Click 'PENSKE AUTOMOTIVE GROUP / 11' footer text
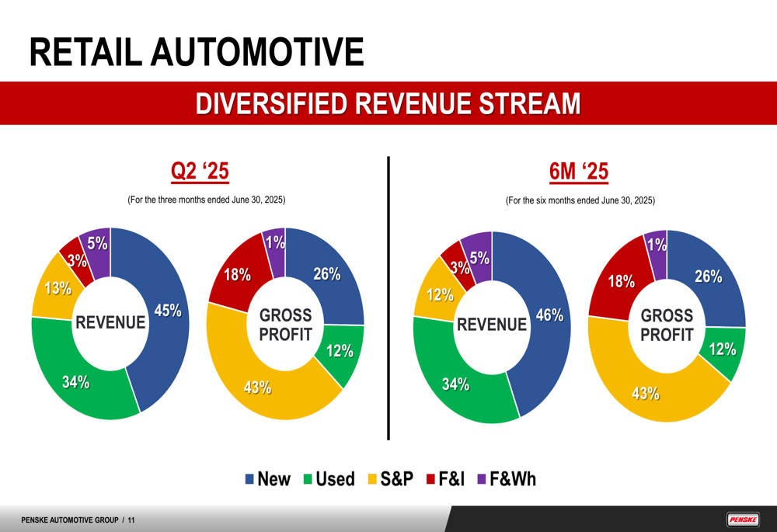Viewport: 777px width, 532px height. 78,520
